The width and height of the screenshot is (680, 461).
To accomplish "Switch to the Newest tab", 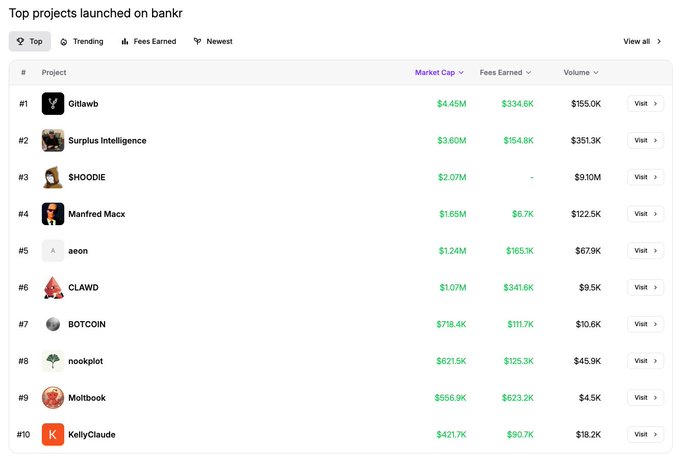I will click(213, 41).
